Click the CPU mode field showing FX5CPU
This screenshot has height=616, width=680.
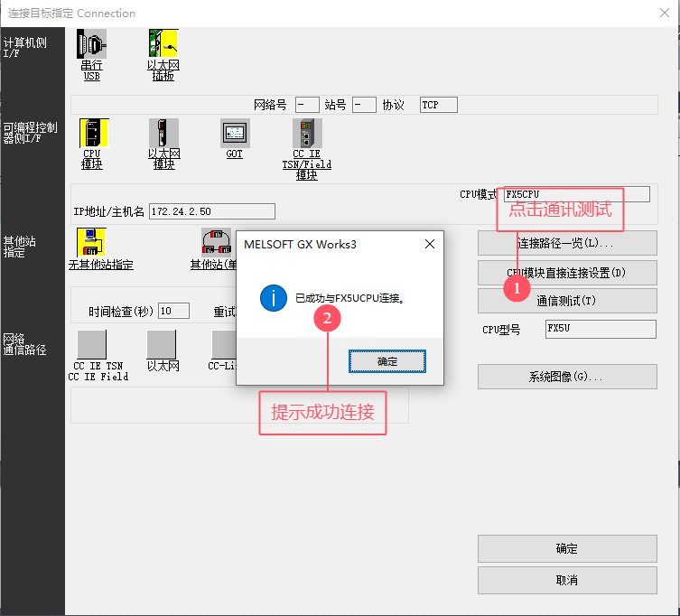(x=577, y=194)
